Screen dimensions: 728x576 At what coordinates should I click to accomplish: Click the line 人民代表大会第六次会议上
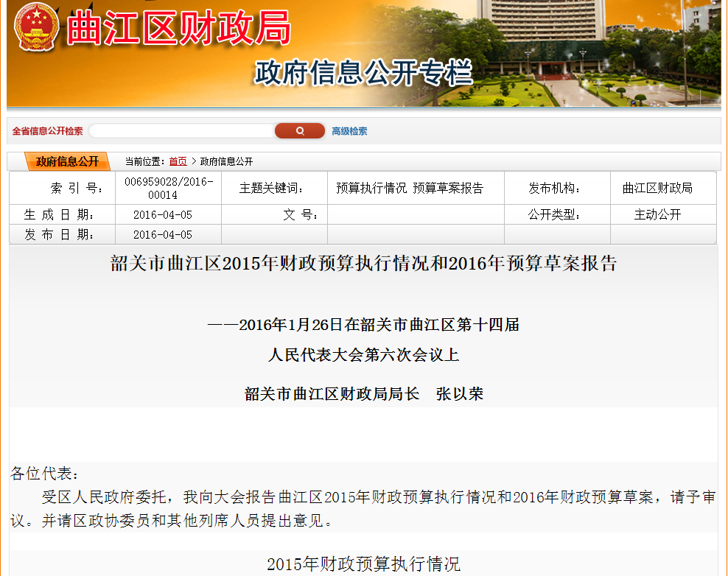(x=363, y=355)
